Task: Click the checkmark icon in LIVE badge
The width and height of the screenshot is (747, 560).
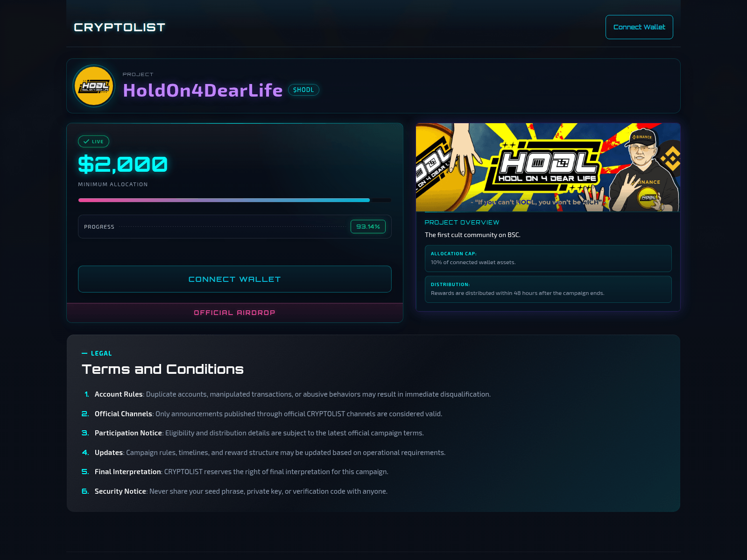Action: 86,141
